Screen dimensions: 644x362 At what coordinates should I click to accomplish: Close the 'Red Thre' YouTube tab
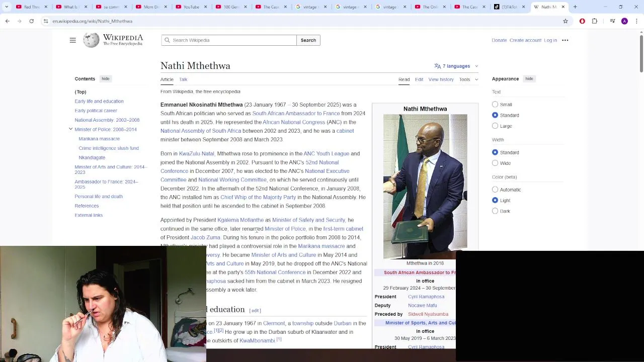[x=45, y=7]
